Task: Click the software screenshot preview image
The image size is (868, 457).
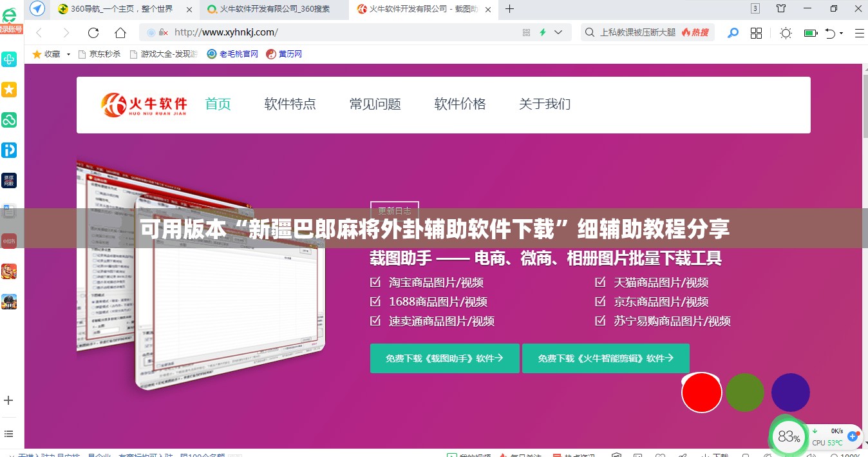Action: (201, 275)
